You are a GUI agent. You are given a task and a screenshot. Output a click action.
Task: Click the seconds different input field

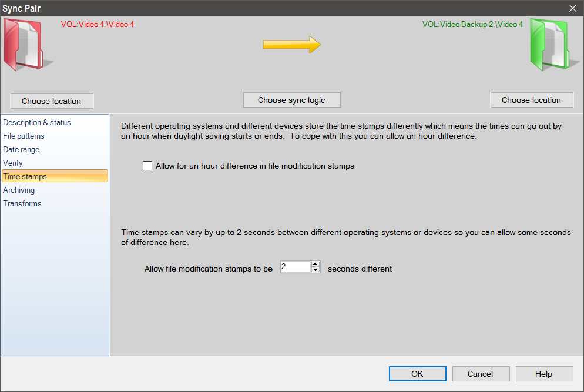pyautogui.click(x=294, y=267)
